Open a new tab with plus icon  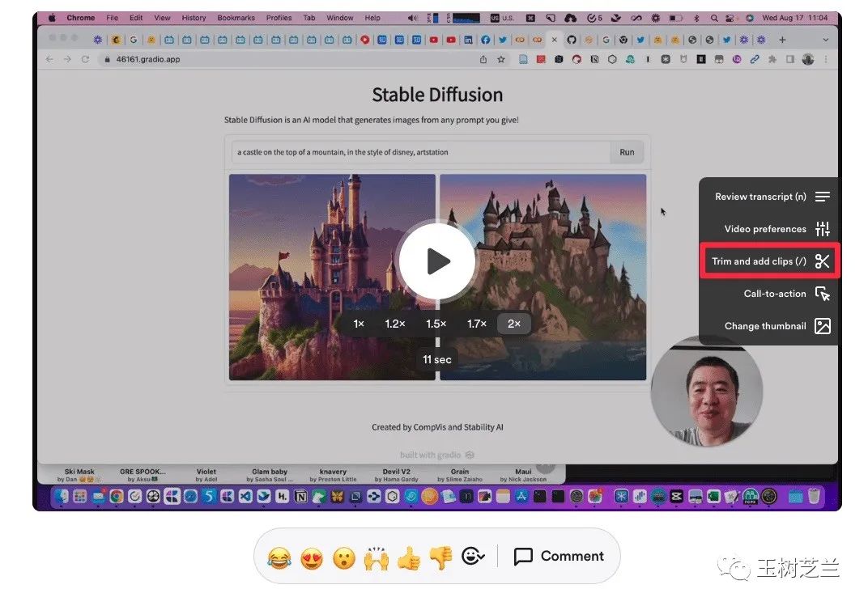(782, 40)
